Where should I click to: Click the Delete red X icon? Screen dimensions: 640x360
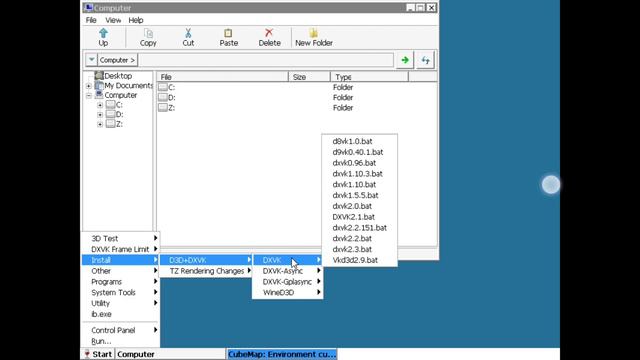(269, 33)
